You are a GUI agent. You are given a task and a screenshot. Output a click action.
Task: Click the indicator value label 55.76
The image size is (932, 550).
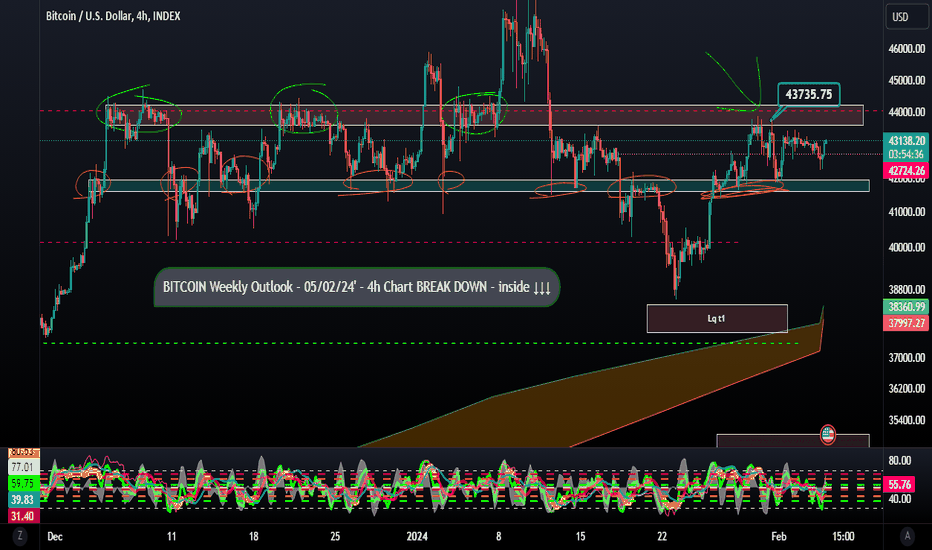pyautogui.click(x=900, y=485)
